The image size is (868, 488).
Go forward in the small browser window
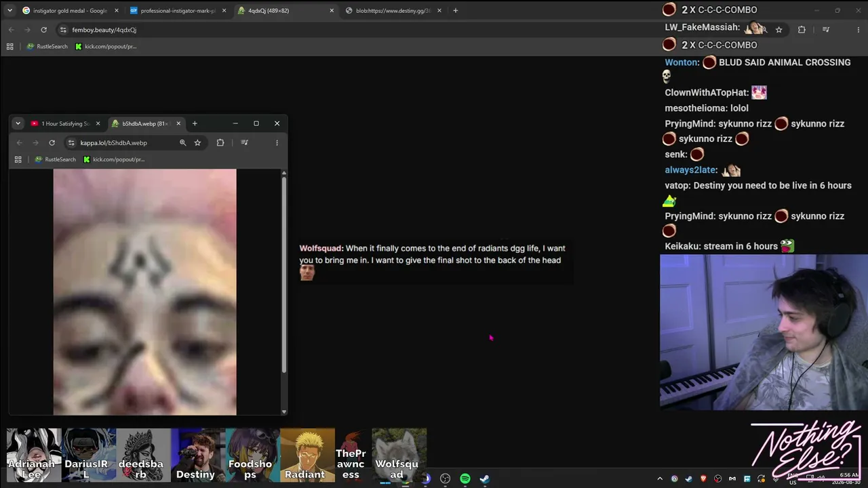point(36,143)
